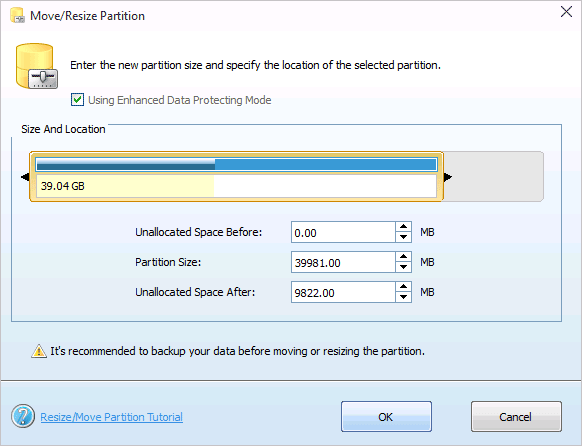
Task: Toggle Using Enhanced Data Protecting Mode checkbox
Action: (x=77, y=100)
